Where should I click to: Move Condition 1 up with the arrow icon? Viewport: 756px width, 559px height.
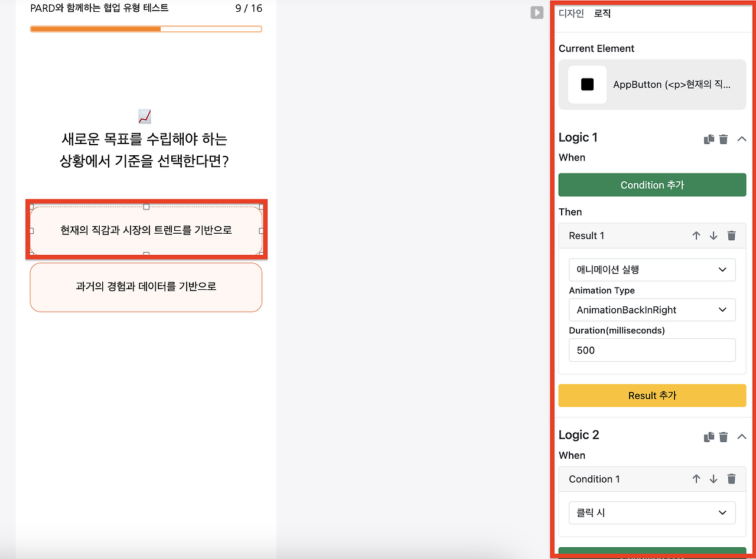click(696, 479)
